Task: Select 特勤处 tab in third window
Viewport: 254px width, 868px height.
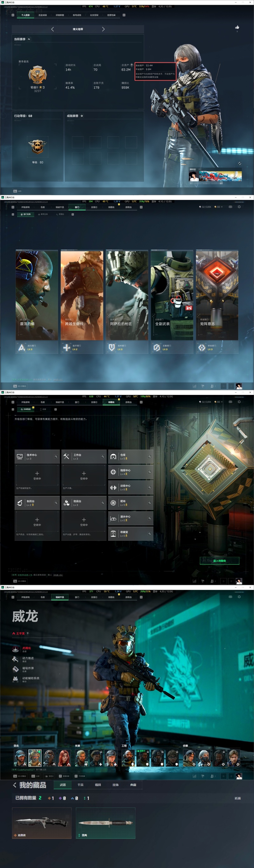Action: 111,402
